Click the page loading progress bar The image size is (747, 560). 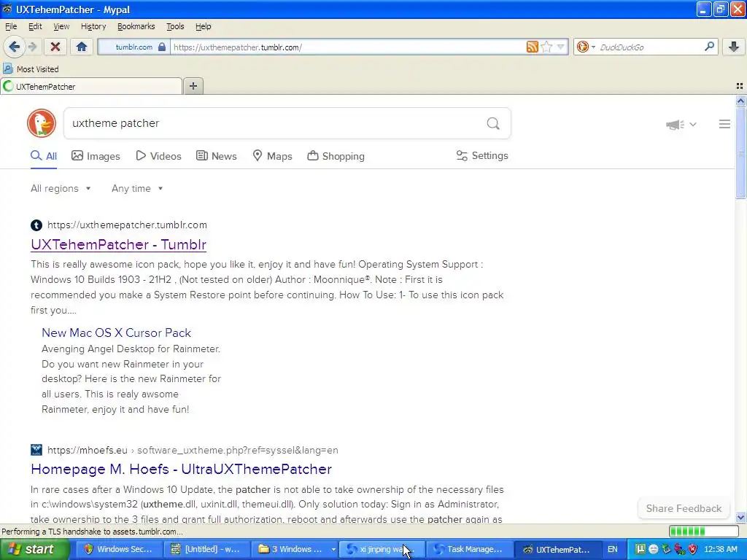tap(703, 532)
